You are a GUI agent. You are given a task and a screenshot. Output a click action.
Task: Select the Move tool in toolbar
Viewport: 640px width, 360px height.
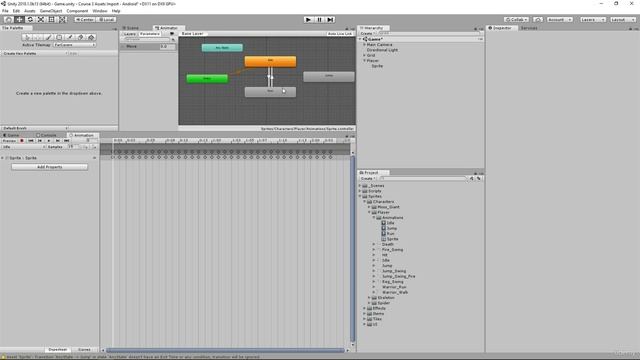pyautogui.click(x=19, y=20)
